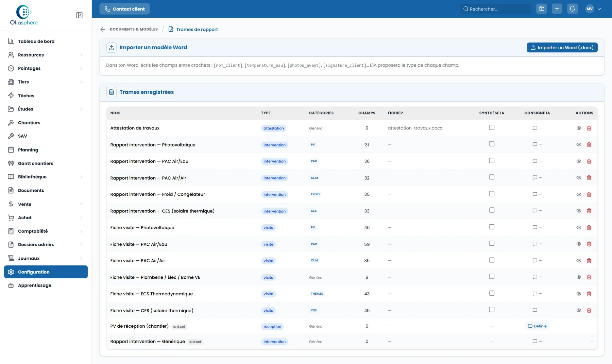
Task: Check Synthèse IA for Fiche visite — PAC Air/Air
Action: [x=492, y=260]
